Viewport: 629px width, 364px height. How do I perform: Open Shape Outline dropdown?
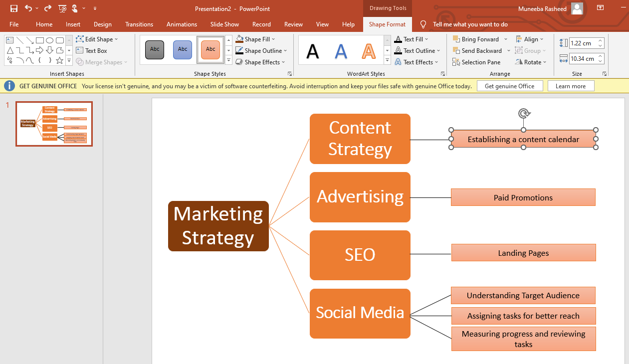(261, 50)
